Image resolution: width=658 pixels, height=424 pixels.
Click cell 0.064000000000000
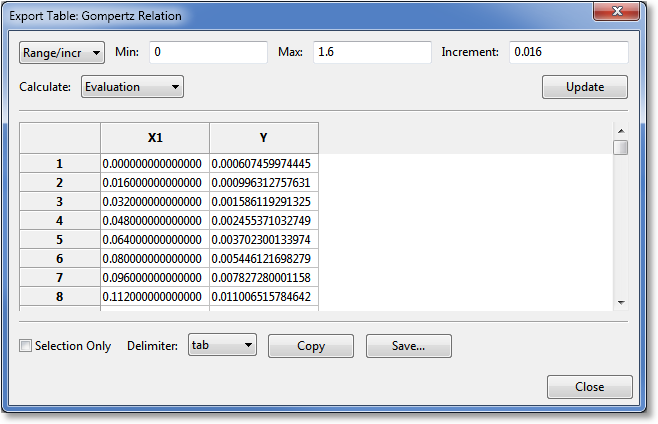pos(155,239)
